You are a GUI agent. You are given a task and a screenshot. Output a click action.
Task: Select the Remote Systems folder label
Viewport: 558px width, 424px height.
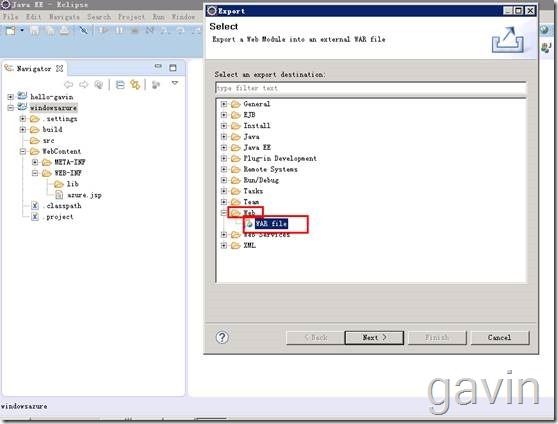tap(270, 169)
